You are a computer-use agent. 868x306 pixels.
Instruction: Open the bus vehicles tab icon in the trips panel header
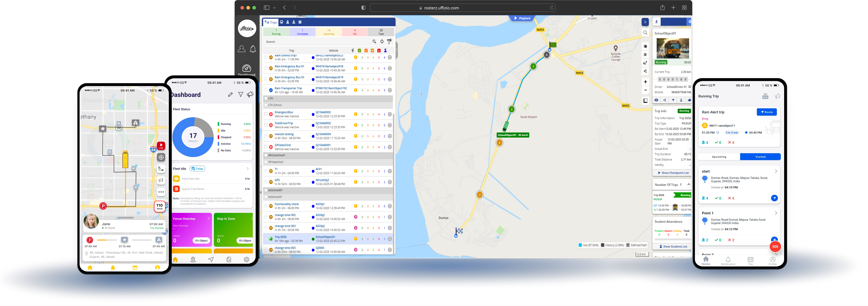[282, 22]
